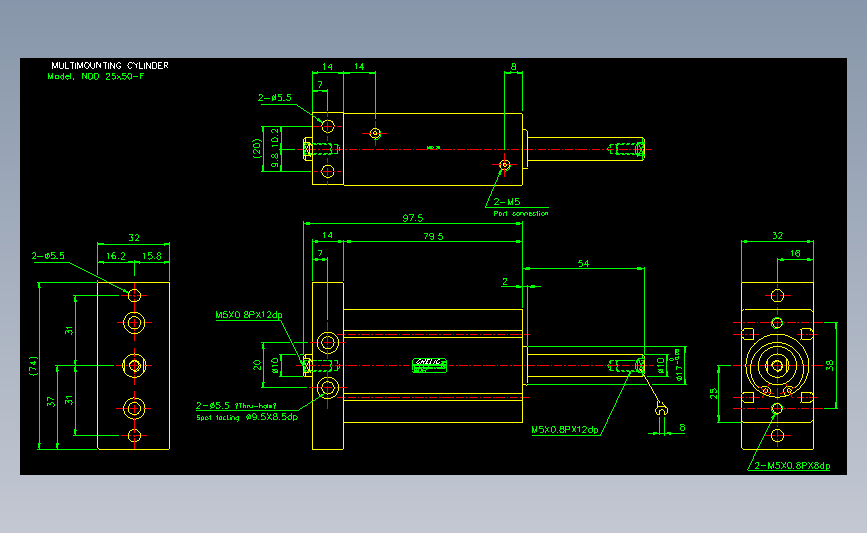The image size is (867, 533).
Task: Click the 2-M5 port callout
Action: [x=506, y=202]
